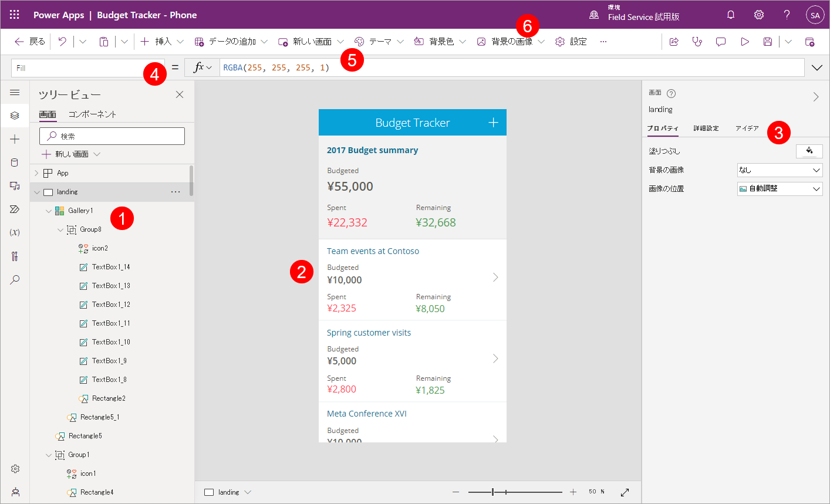Click the share icon in toolbar
The image size is (830, 504).
pos(674,42)
